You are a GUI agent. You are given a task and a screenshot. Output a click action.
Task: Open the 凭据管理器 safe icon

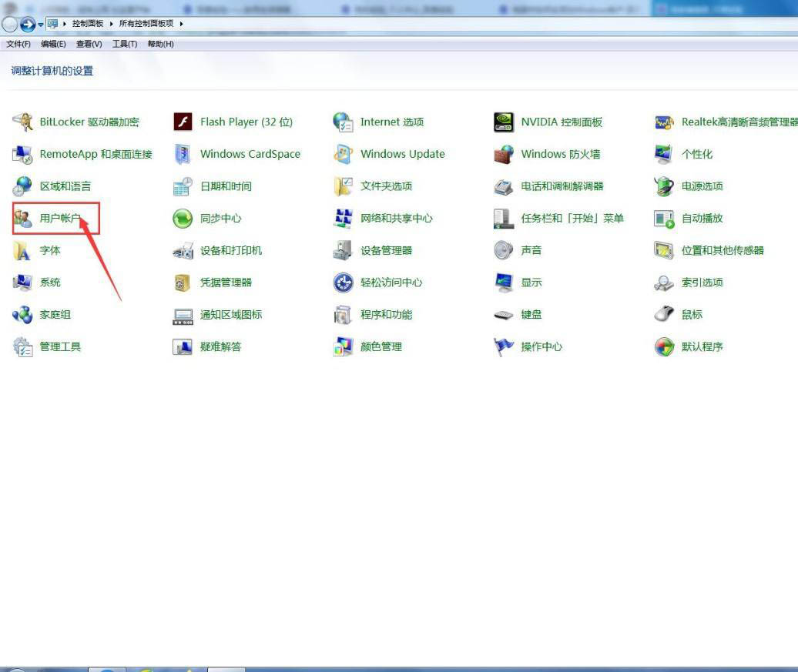[x=183, y=283]
